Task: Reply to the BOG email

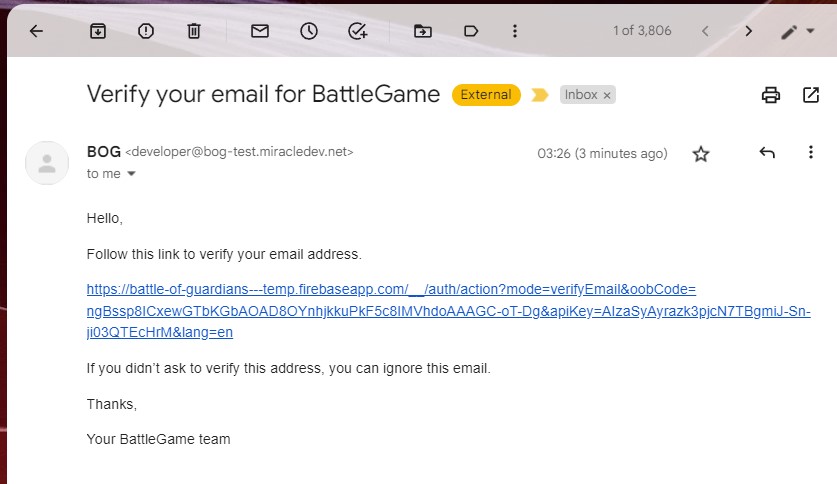Action: point(767,153)
